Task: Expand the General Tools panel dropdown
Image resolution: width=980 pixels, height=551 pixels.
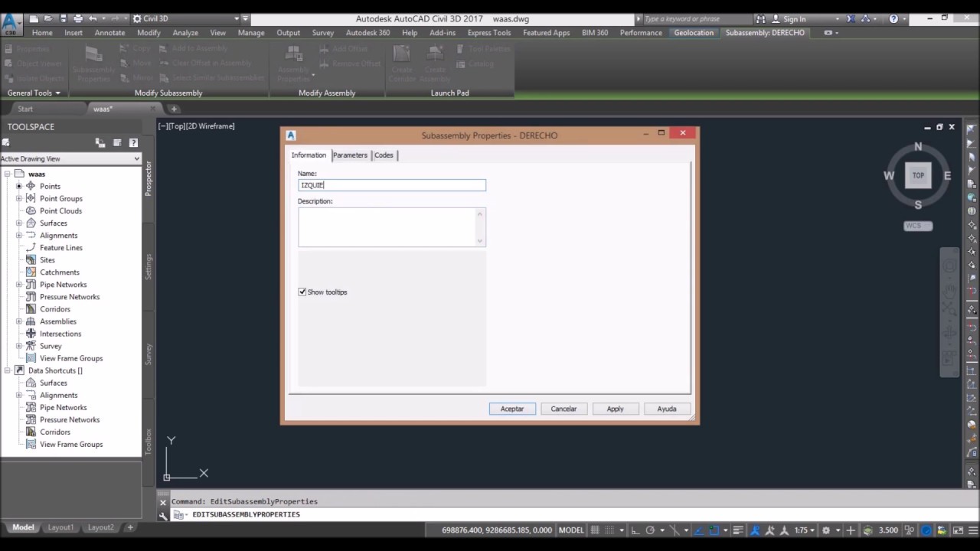Action: coord(34,93)
